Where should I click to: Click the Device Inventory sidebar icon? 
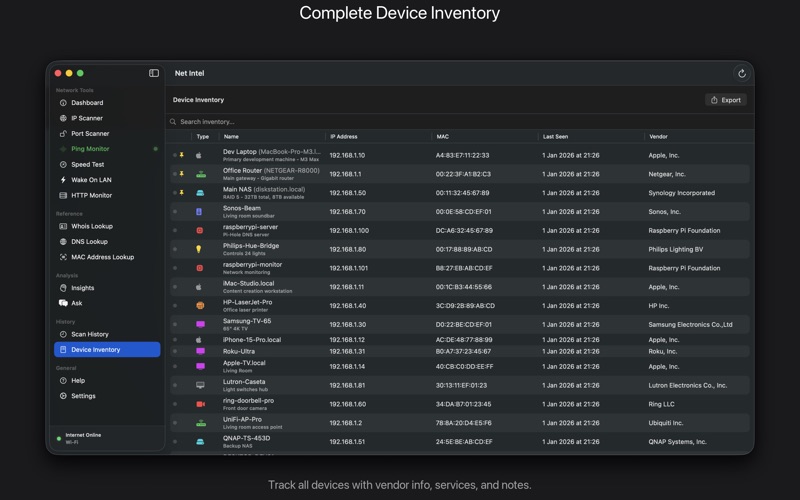63,349
